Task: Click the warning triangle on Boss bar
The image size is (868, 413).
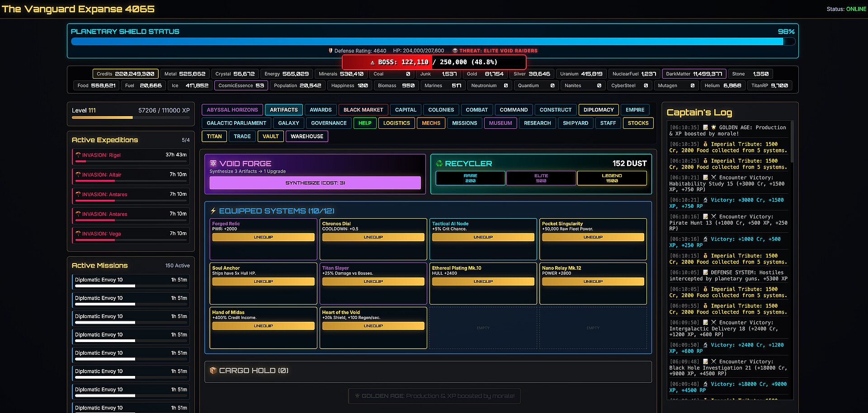Action: tap(373, 62)
